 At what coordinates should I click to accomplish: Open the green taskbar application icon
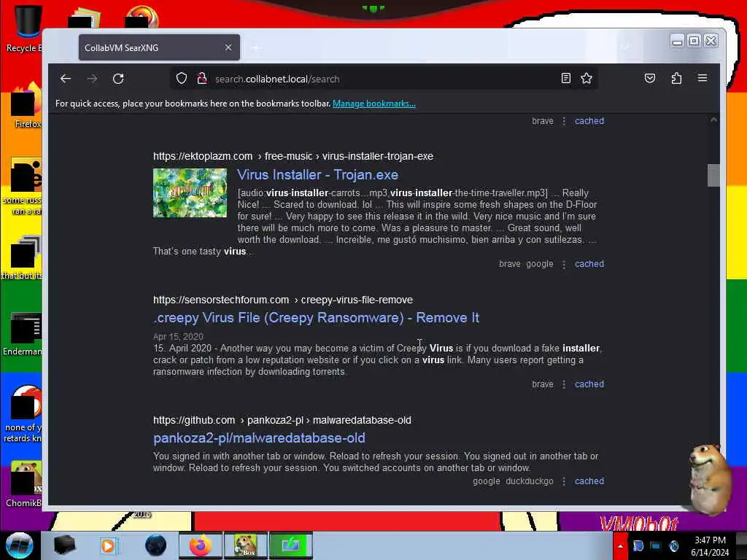tap(290, 545)
